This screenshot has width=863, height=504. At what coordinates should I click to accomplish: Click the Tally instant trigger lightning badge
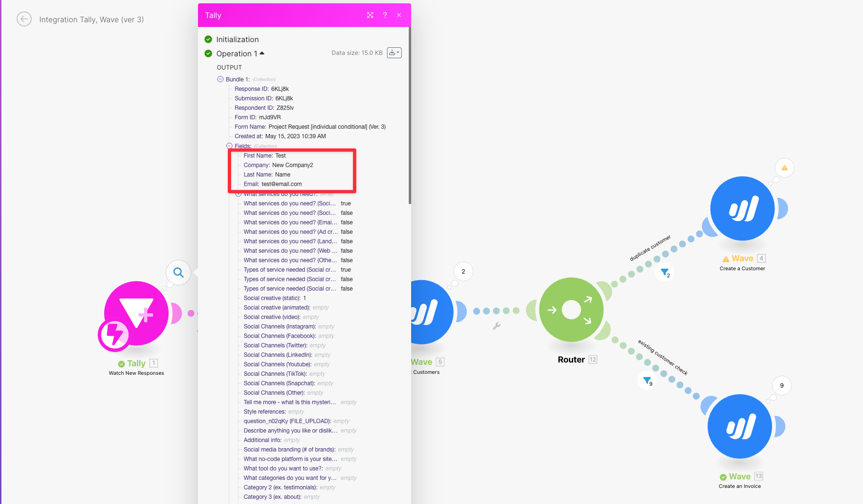(114, 335)
